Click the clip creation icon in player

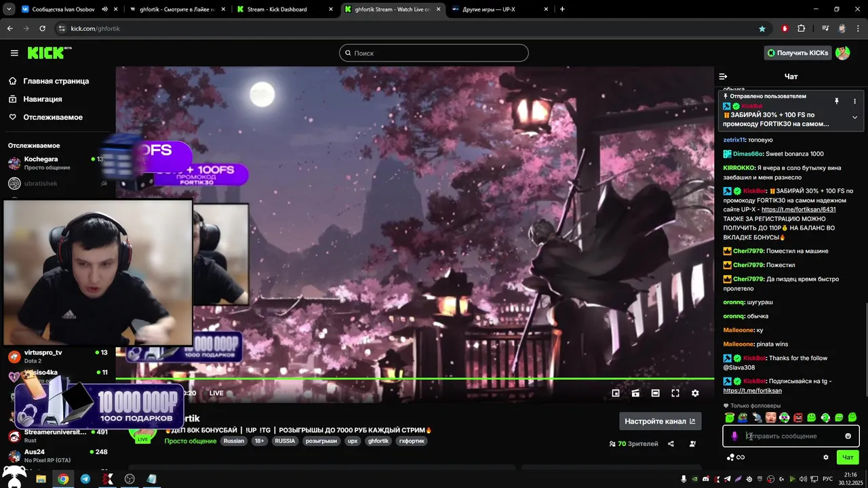tap(635, 393)
